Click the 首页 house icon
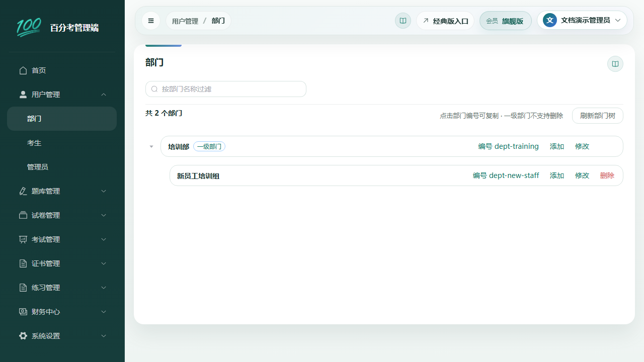The width and height of the screenshot is (644, 362). 23,70
